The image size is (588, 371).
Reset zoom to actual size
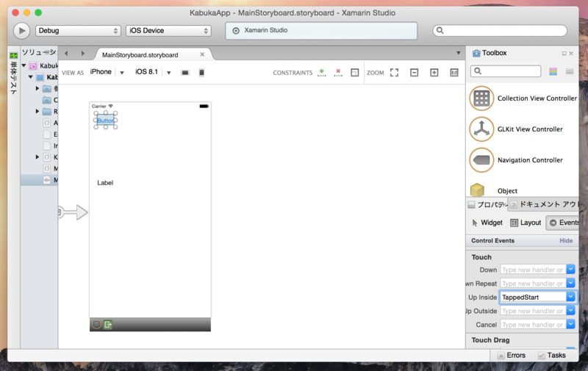[x=454, y=72]
